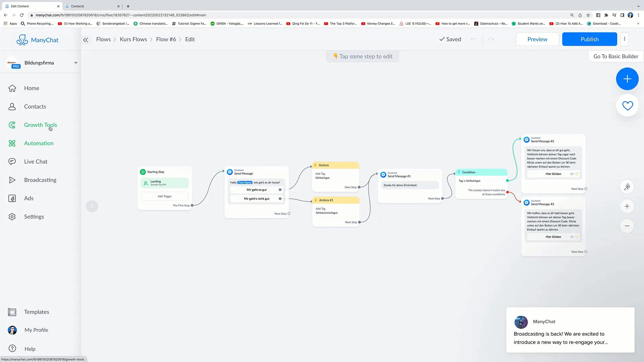The image size is (644, 362).
Task: Click the blue plus add-step button
Action: point(627,79)
